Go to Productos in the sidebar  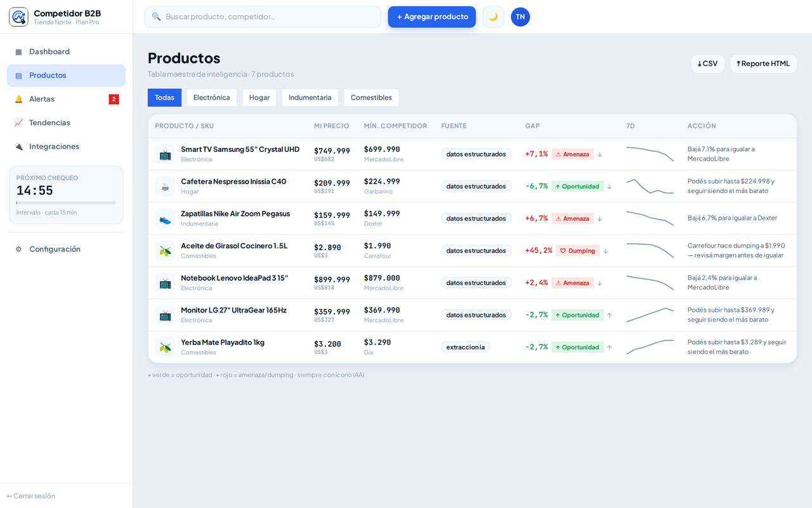pyautogui.click(x=66, y=76)
